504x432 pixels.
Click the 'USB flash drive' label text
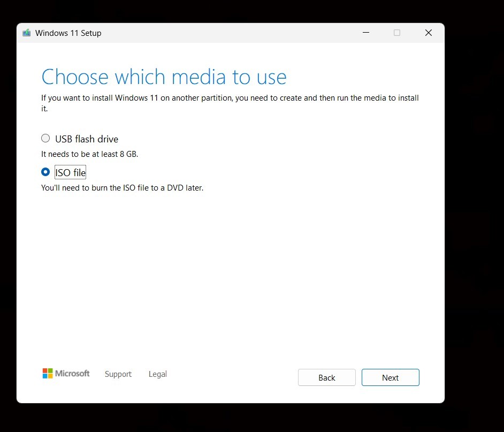(87, 139)
